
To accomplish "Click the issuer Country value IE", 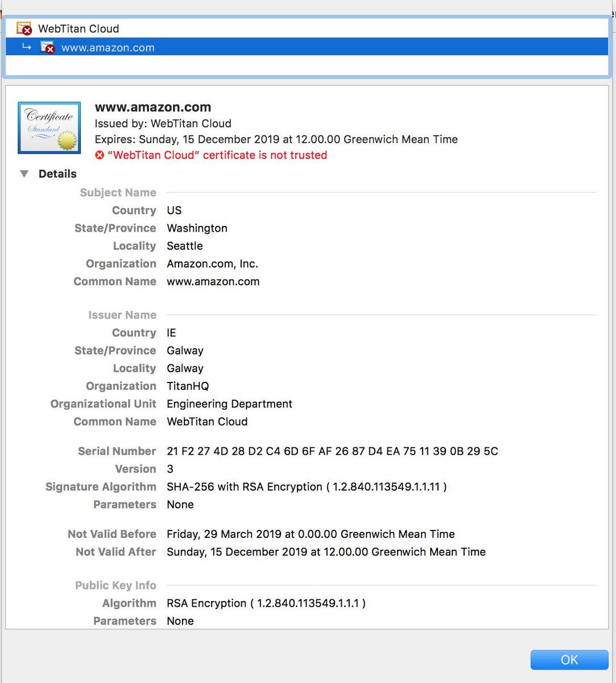I will [x=171, y=332].
